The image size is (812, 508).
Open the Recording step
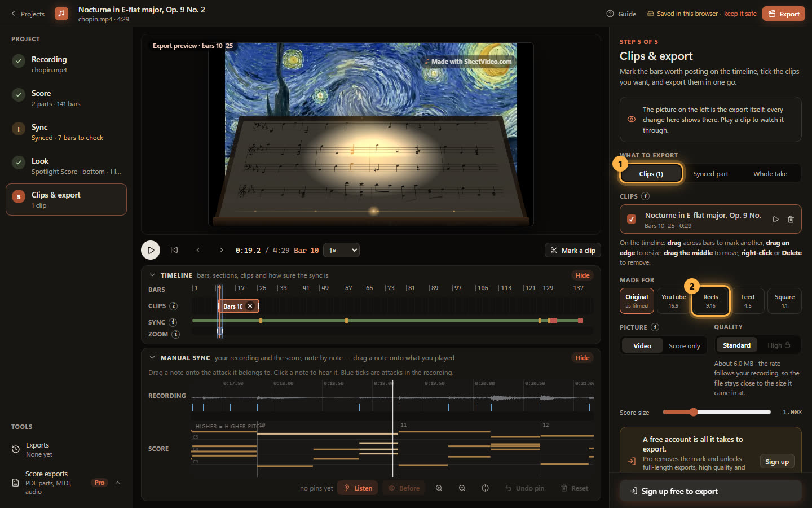tap(66, 64)
